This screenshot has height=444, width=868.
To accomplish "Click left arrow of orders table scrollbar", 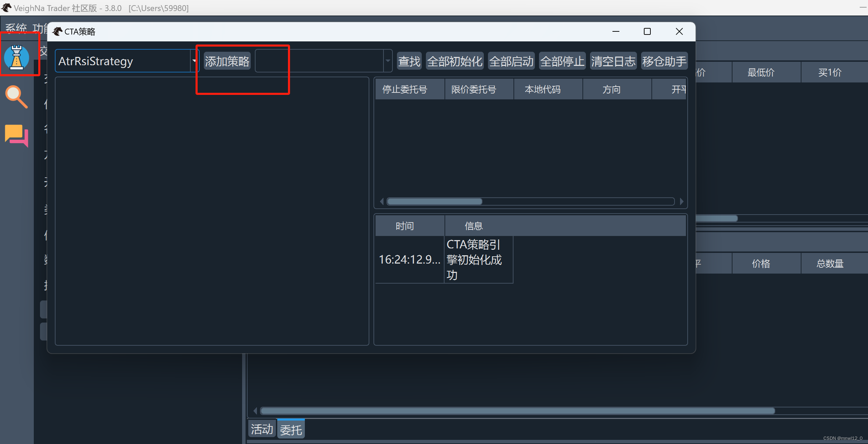I will (x=381, y=201).
